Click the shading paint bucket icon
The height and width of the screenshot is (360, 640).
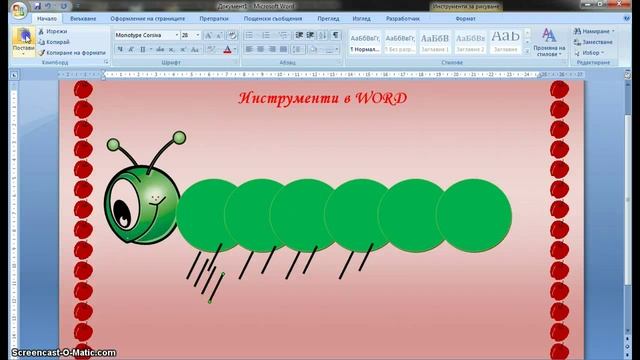[x=313, y=49]
